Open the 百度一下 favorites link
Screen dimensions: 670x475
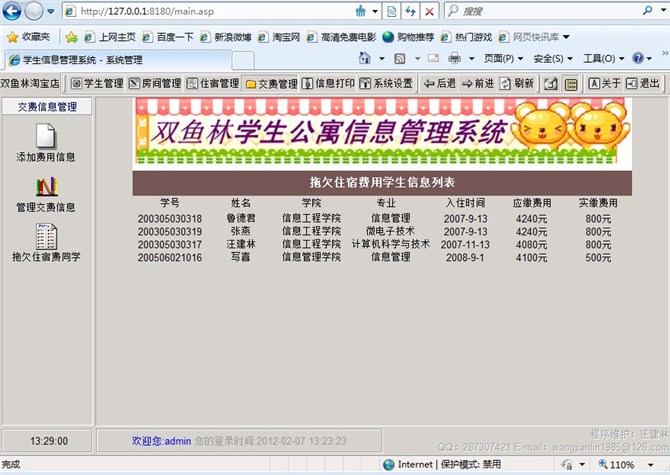coord(168,38)
